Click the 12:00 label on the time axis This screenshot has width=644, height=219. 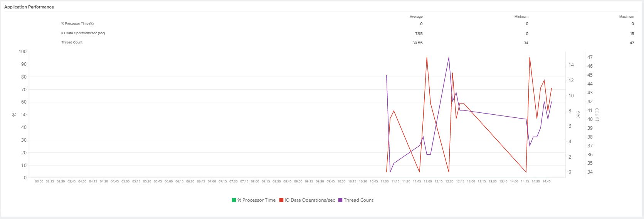click(x=428, y=181)
